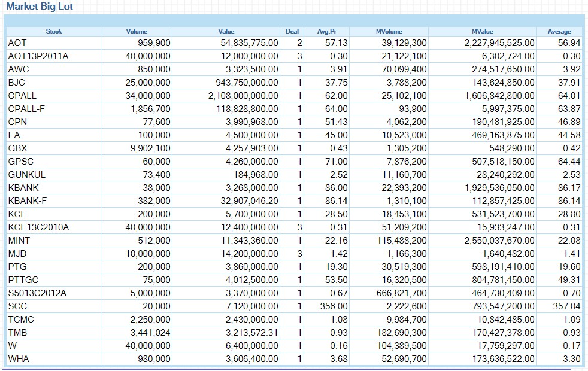Click the TMB stock symbol
This screenshot has height=371, width=588.
point(17,332)
